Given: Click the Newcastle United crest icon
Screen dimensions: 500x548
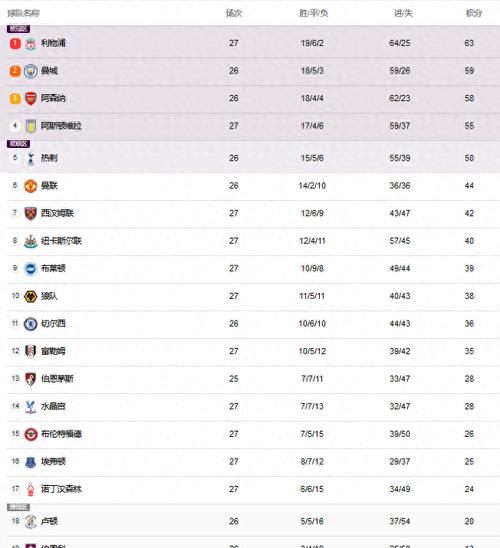Looking at the screenshot, I should point(30,241).
